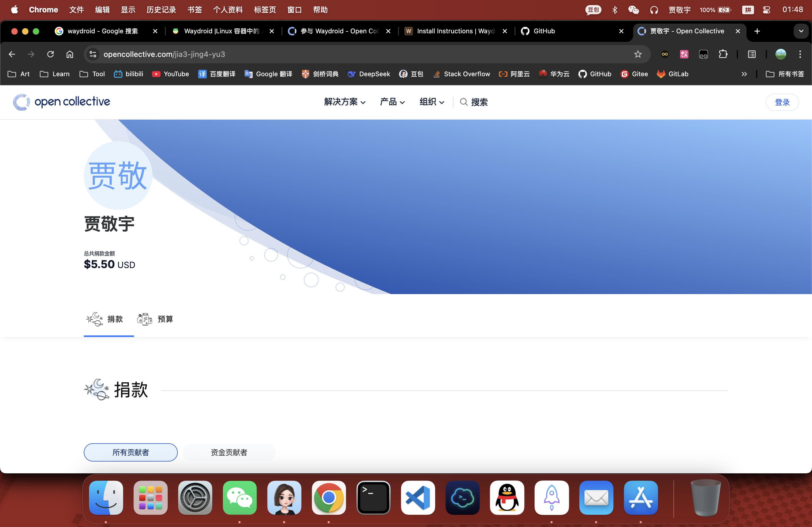Click the Chrome side panel icon
The image size is (812, 527).
(x=752, y=54)
